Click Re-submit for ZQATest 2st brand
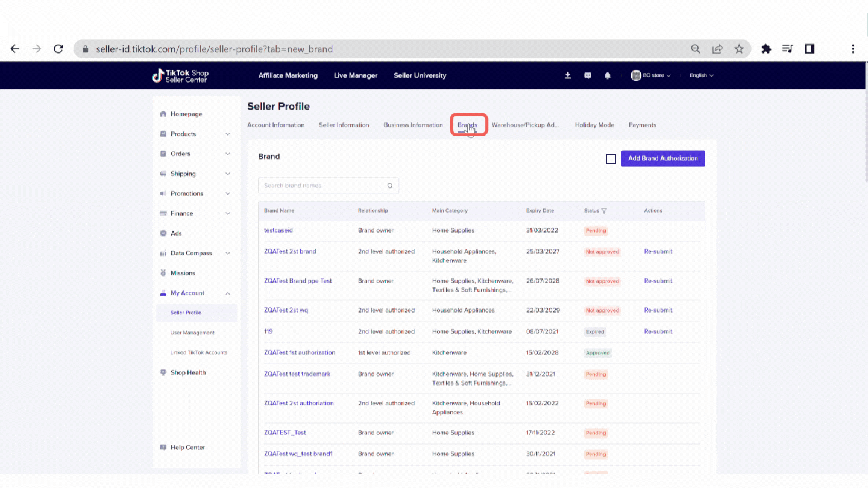 (658, 251)
